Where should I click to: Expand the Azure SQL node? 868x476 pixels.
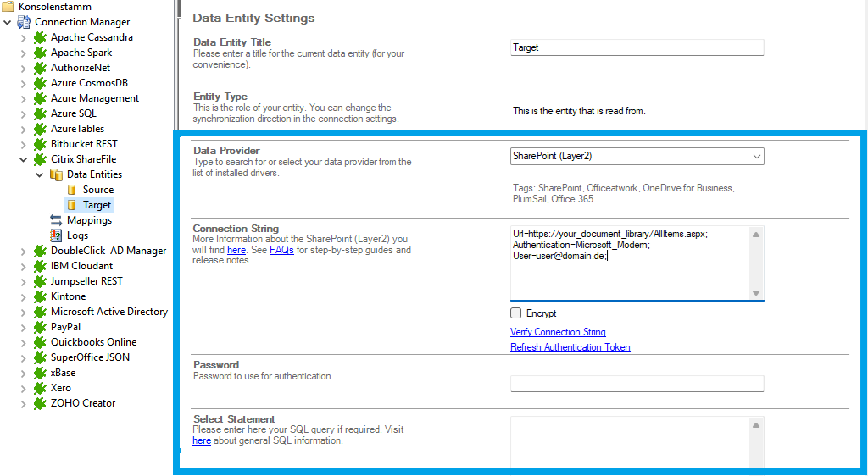(23, 114)
